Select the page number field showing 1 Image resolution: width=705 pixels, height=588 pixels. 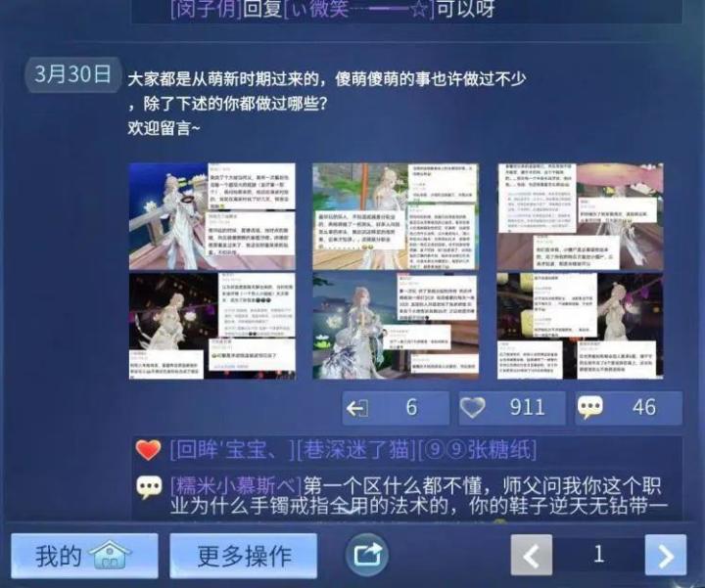598,555
